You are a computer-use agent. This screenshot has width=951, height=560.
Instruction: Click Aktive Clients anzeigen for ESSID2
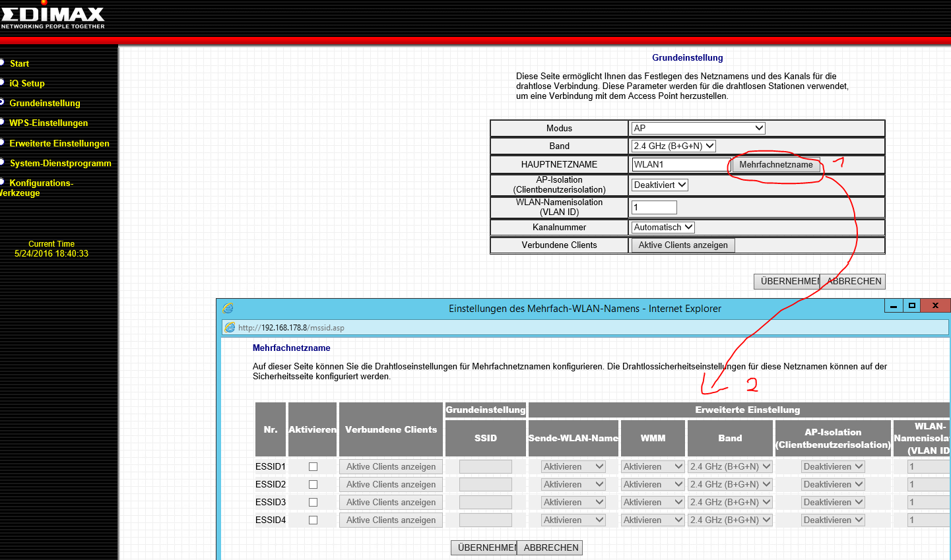tap(391, 484)
